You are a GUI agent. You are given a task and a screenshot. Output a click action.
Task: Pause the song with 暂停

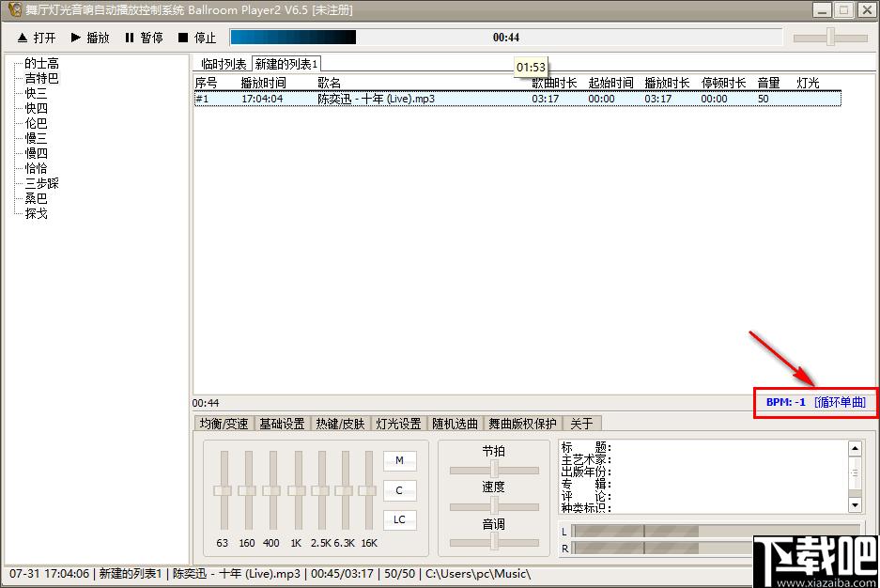[x=144, y=38]
